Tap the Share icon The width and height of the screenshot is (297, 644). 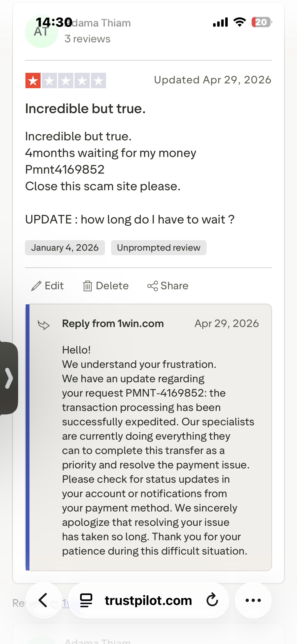click(153, 286)
